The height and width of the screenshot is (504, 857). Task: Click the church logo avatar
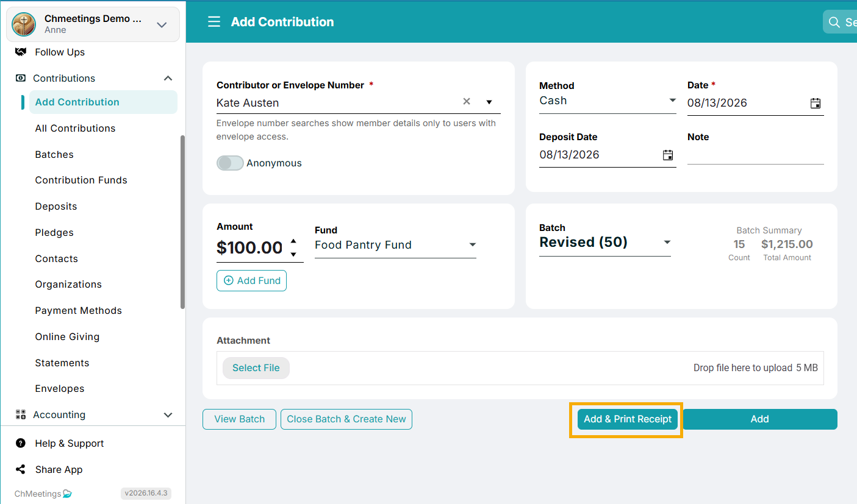(x=24, y=24)
